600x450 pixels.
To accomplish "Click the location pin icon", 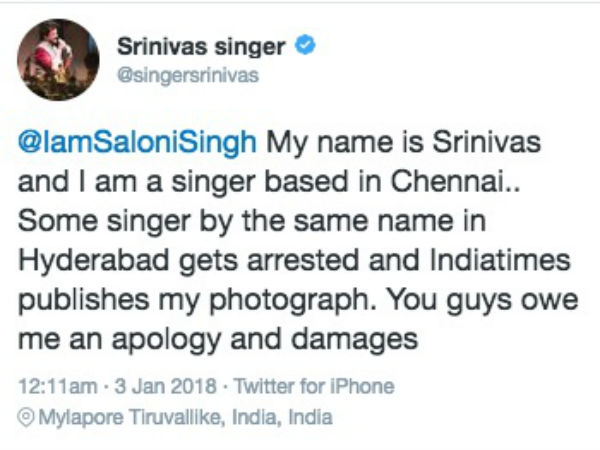I will [26, 418].
